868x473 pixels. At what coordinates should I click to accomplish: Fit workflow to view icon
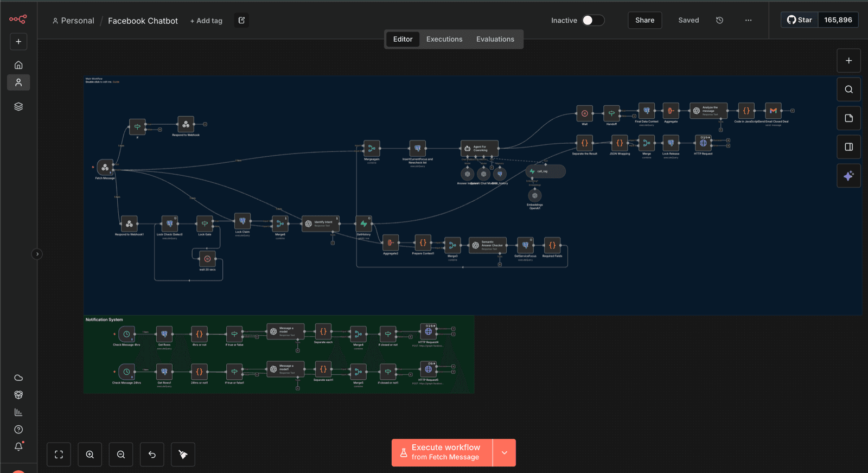(x=59, y=455)
